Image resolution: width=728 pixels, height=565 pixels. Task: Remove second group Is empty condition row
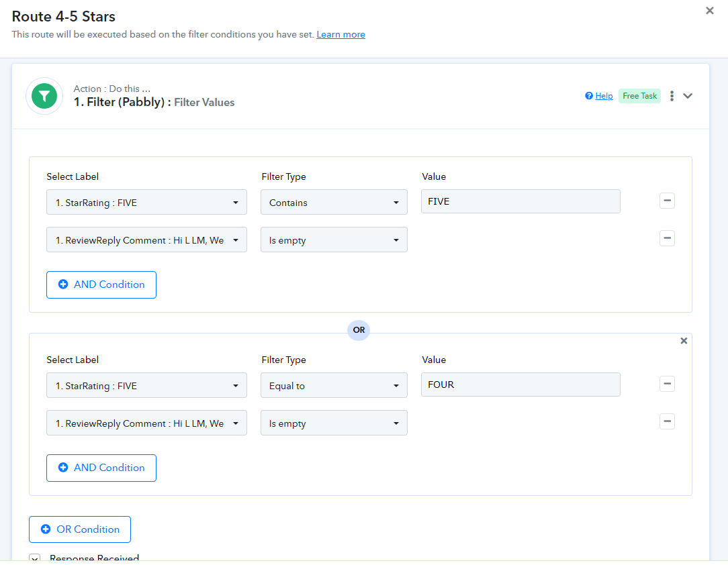tap(667, 421)
